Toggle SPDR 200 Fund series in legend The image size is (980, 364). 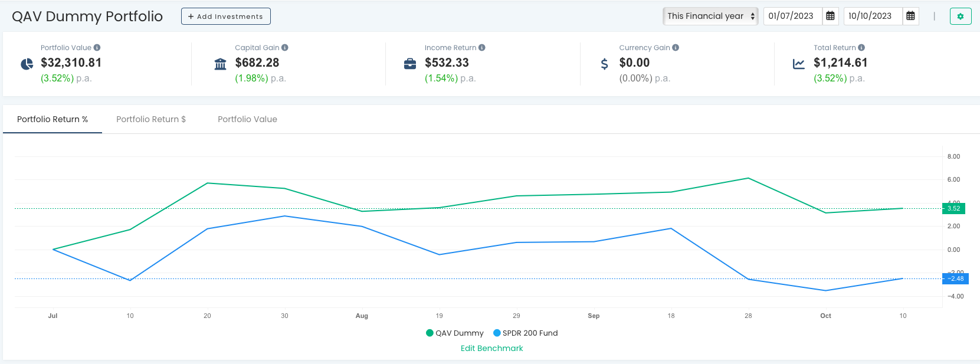[526, 333]
